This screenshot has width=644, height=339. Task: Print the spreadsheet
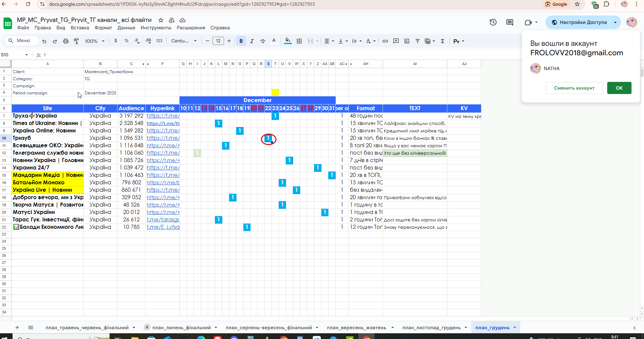point(66,41)
